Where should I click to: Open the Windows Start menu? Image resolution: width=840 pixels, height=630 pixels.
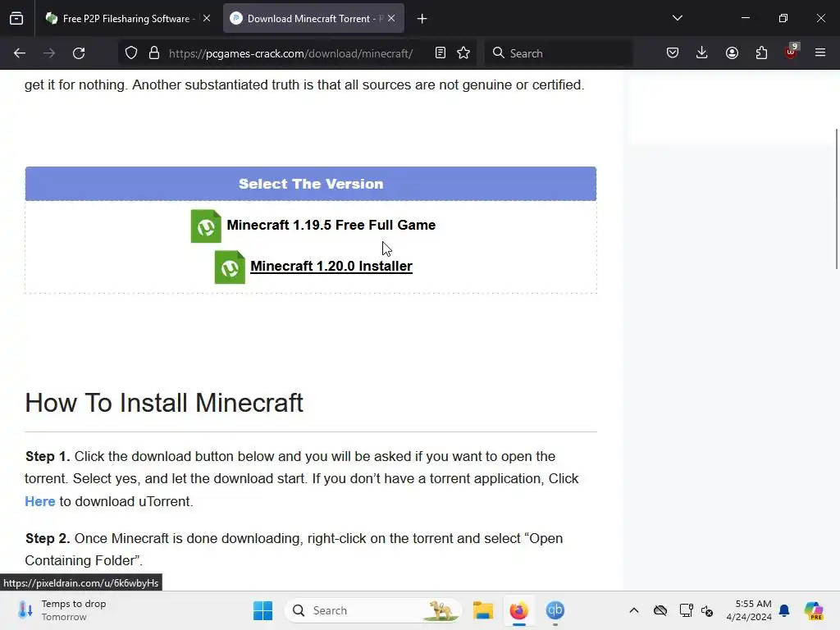tap(262, 610)
